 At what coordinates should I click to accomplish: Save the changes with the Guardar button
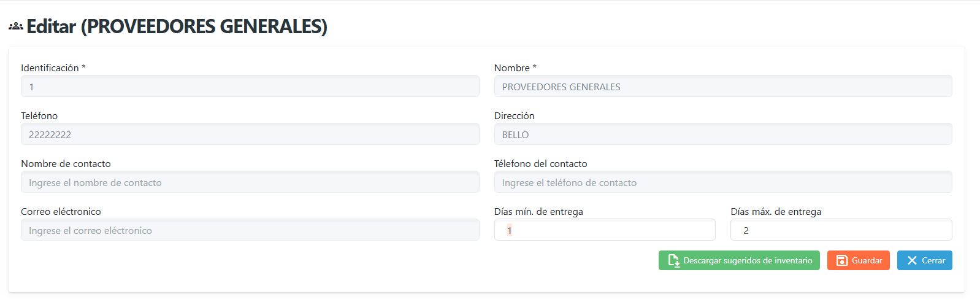click(858, 260)
